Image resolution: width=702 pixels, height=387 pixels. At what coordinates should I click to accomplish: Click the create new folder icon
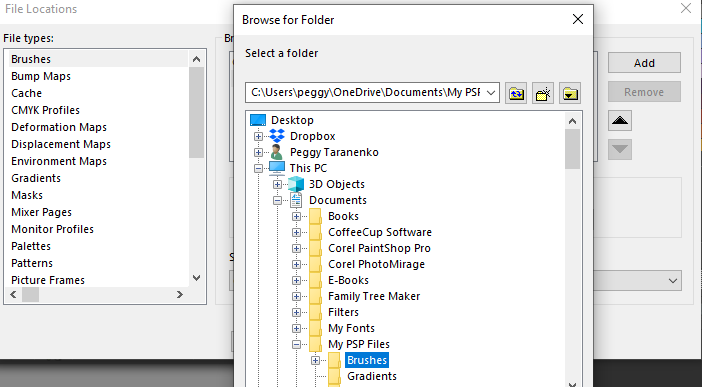(x=543, y=93)
